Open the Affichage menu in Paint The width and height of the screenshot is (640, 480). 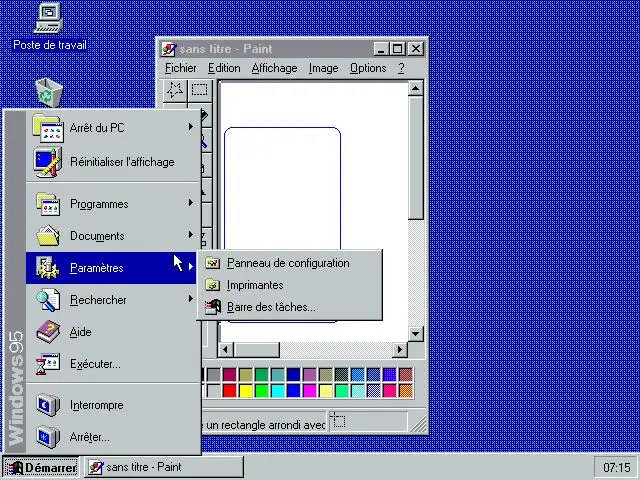[274, 68]
